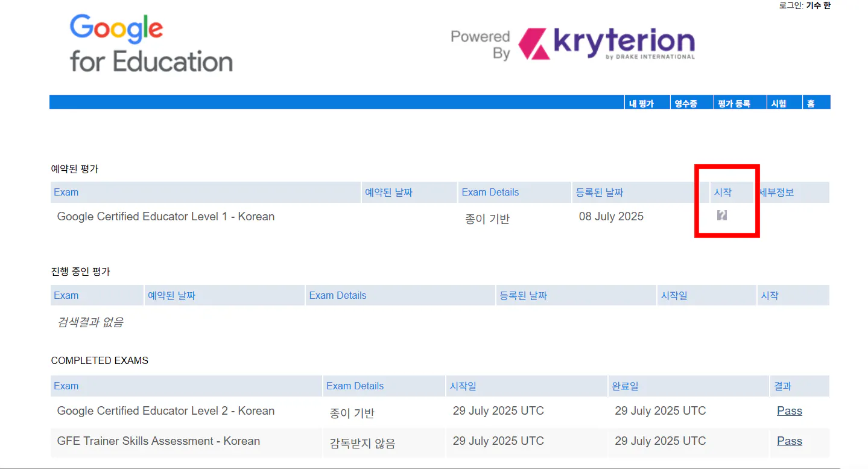Open Pass result for GFE Trainer Skills Assessment

(x=790, y=441)
